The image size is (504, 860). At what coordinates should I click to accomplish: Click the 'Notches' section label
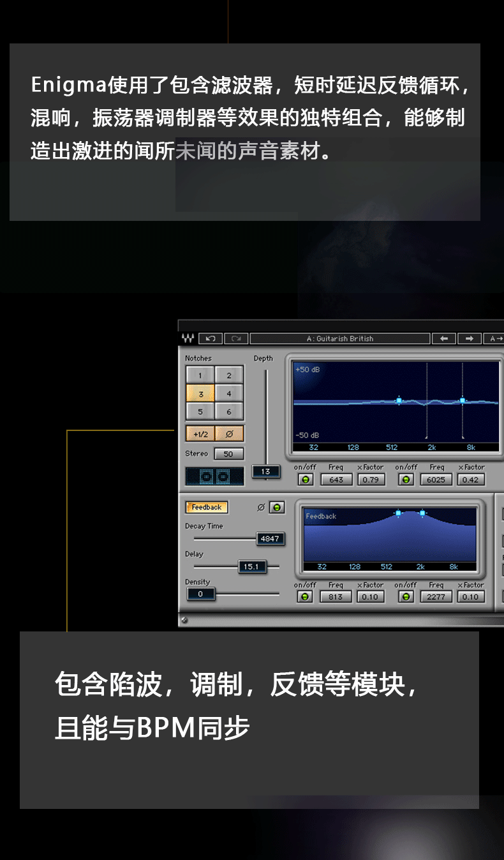pos(198,358)
